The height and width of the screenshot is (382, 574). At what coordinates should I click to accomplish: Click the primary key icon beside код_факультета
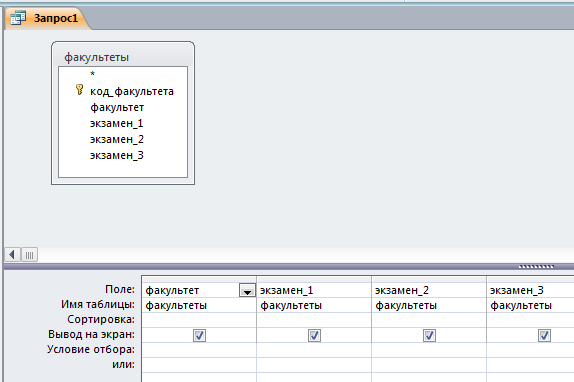(79, 90)
